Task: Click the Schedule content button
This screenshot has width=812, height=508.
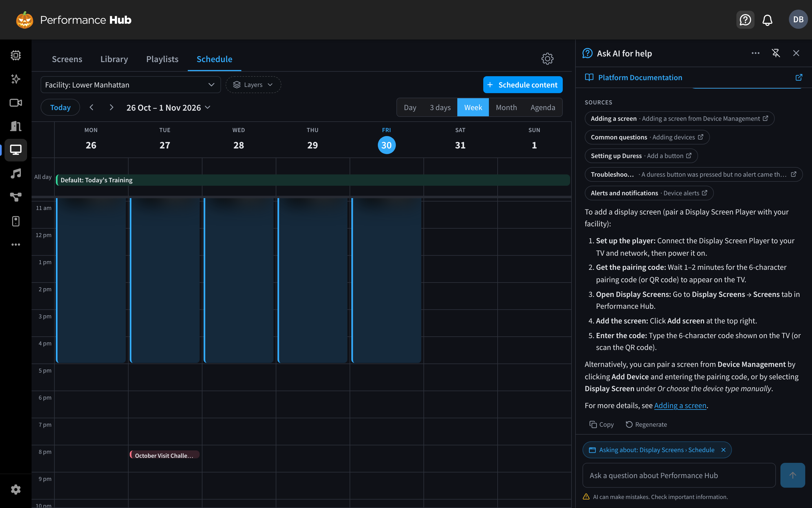Action: [x=523, y=85]
